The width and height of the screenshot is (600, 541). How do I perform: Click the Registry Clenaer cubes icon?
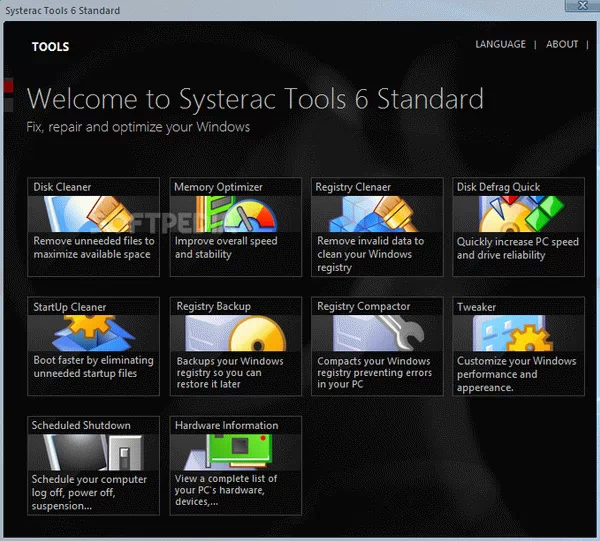coord(373,214)
